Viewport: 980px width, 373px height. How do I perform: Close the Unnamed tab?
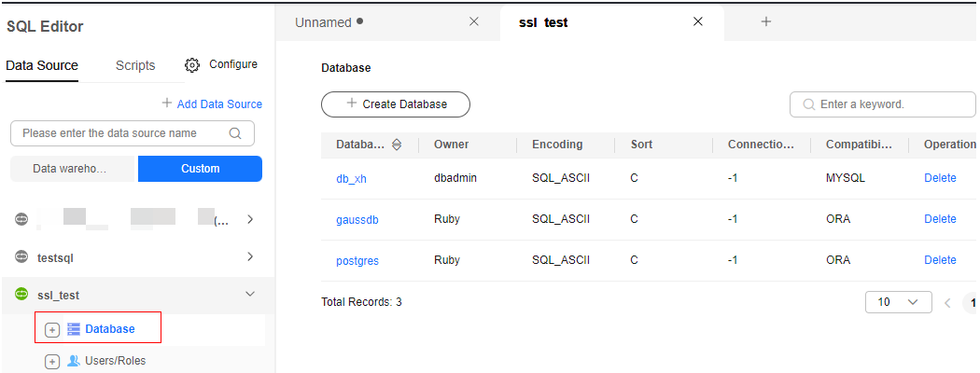coord(474,21)
